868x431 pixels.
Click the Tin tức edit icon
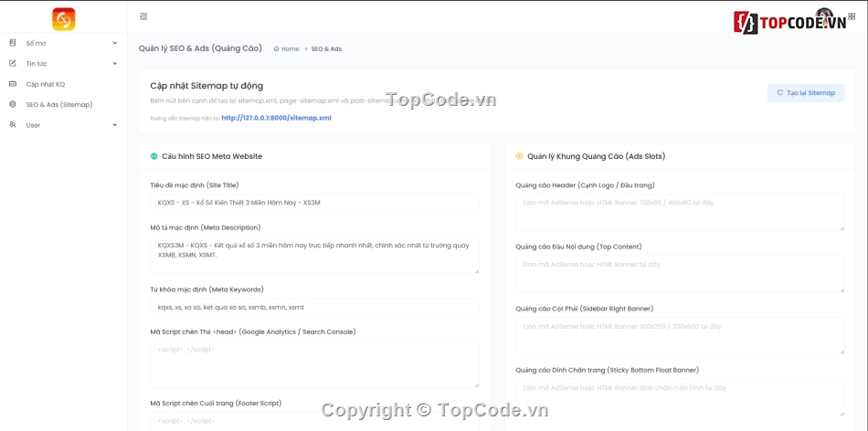point(13,63)
